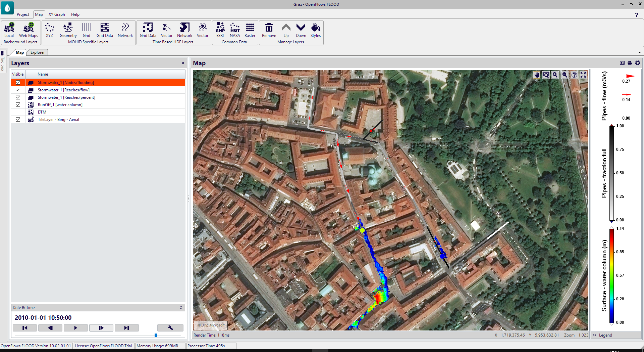Toggle visibility of Stormwater_1 Nodes/flooding layer
Viewport: 644px width, 352px height.
coord(18,83)
